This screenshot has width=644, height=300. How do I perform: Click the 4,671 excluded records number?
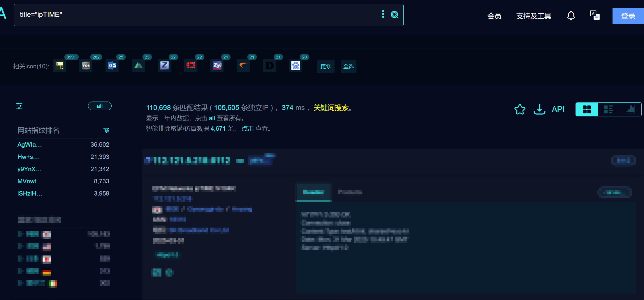pyautogui.click(x=218, y=129)
